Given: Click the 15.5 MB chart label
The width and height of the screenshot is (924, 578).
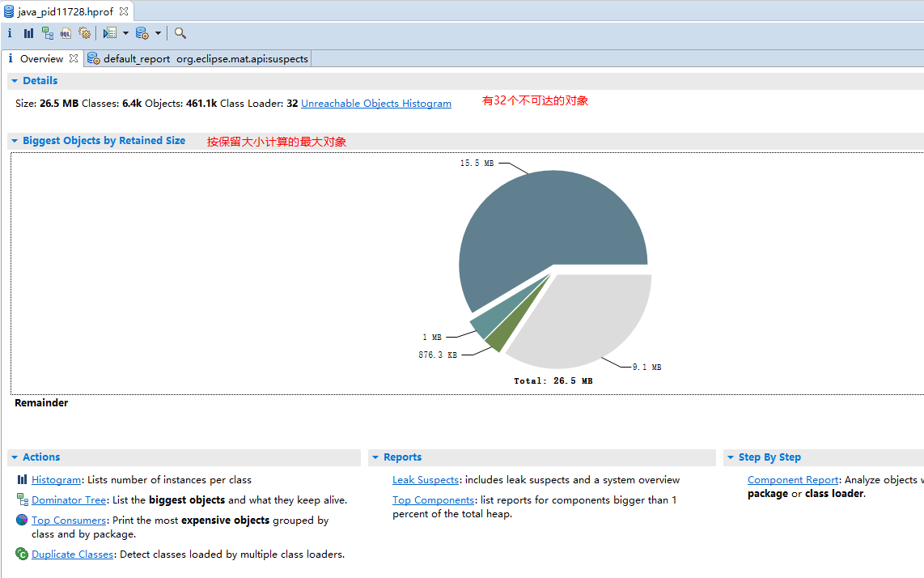Looking at the screenshot, I should click(477, 164).
